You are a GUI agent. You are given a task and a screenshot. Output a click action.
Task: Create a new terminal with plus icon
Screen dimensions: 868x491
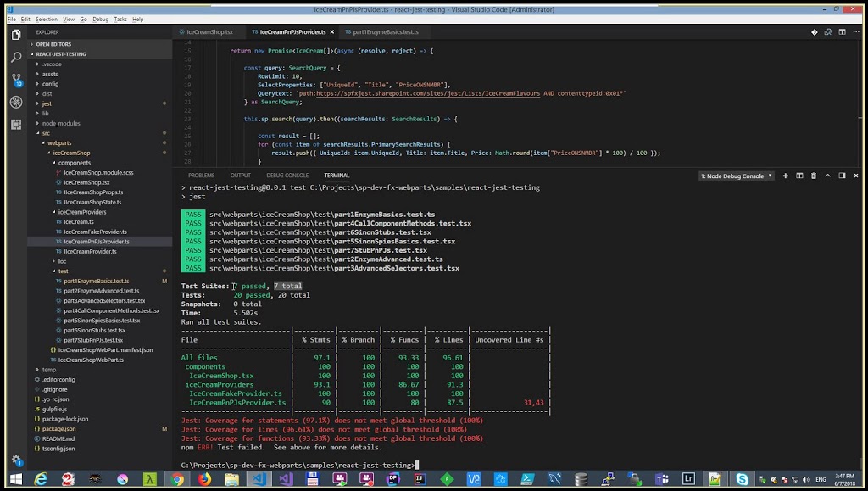tap(785, 176)
